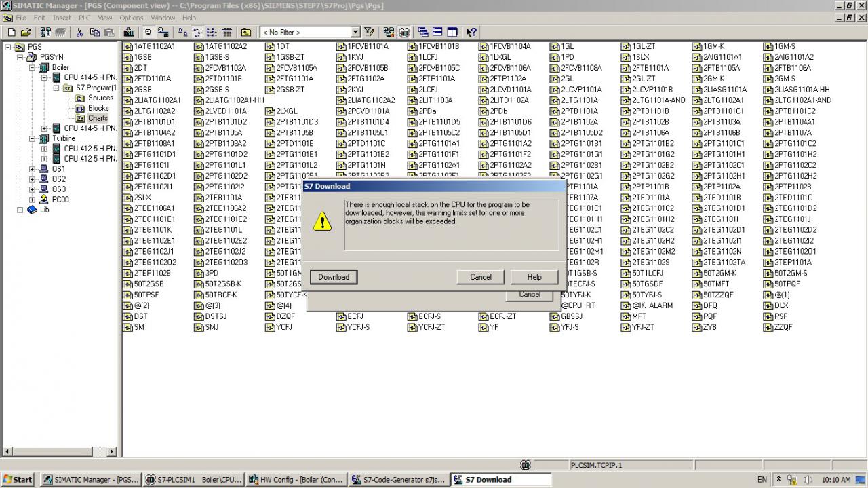
Task: Select the 2GM-S chart icon
Action: pyautogui.click(x=769, y=79)
